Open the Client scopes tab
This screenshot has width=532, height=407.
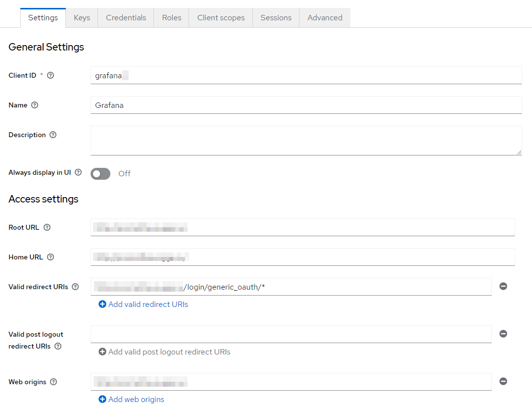pos(221,18)
